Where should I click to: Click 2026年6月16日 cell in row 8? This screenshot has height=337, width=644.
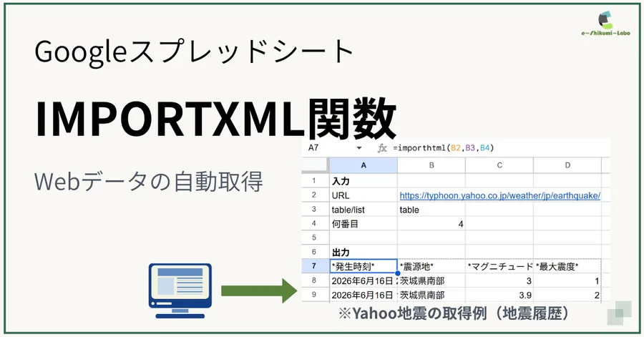[x=364, y=280]
